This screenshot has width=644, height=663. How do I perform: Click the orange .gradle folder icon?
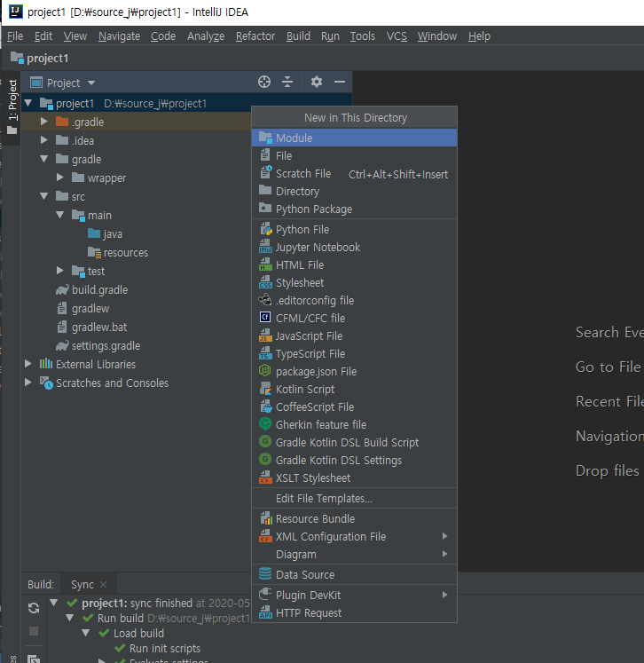click(62, 122)
